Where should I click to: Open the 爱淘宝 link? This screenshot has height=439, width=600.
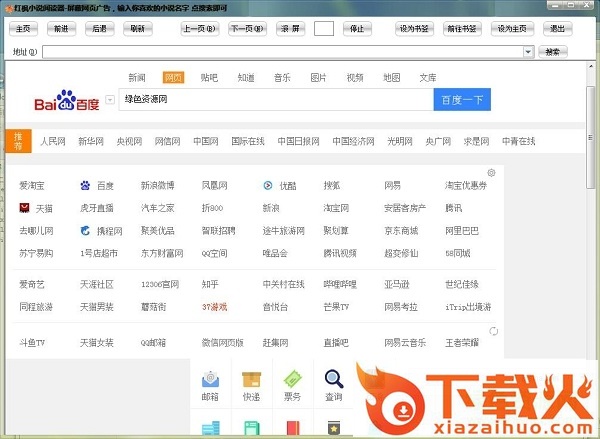(32, 186)
